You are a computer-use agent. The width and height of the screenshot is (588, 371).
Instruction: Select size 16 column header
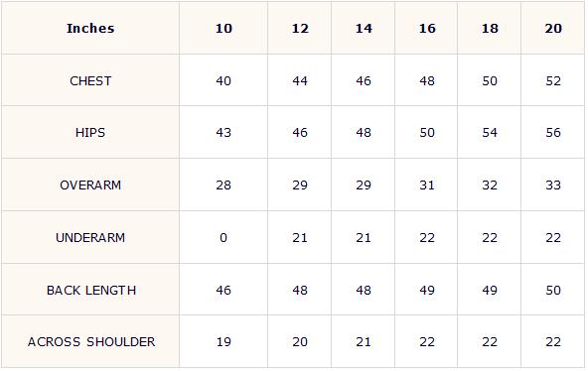tap(427, 29)
